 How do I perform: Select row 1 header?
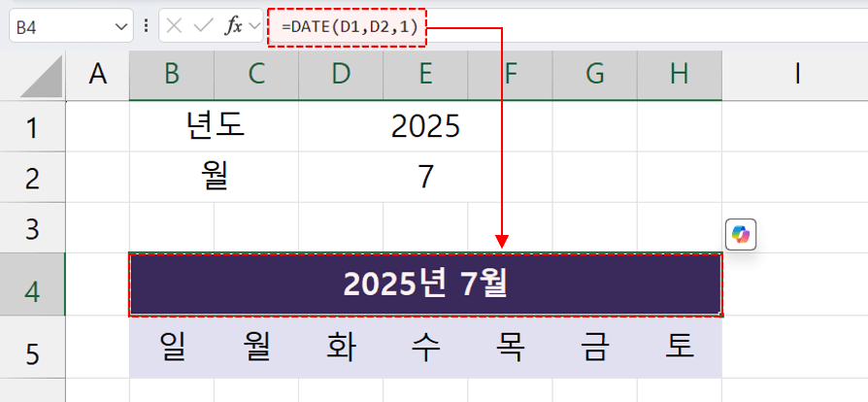(x=33, y=126)
